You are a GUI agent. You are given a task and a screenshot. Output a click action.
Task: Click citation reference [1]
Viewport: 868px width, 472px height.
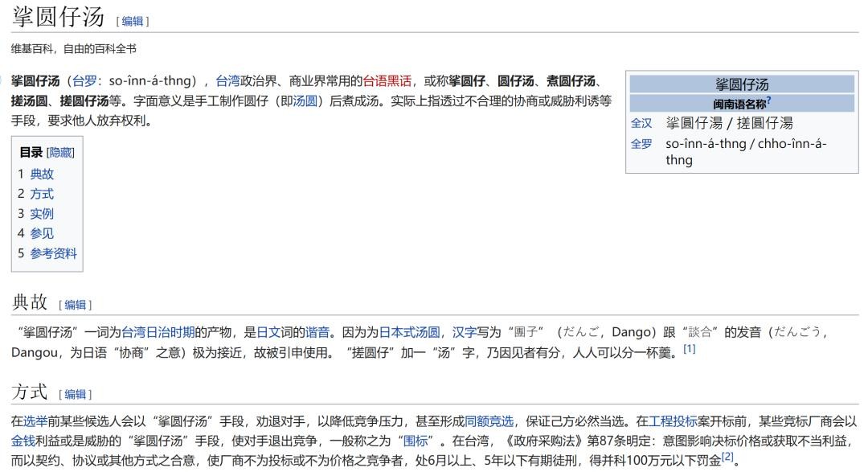[689, 349]
